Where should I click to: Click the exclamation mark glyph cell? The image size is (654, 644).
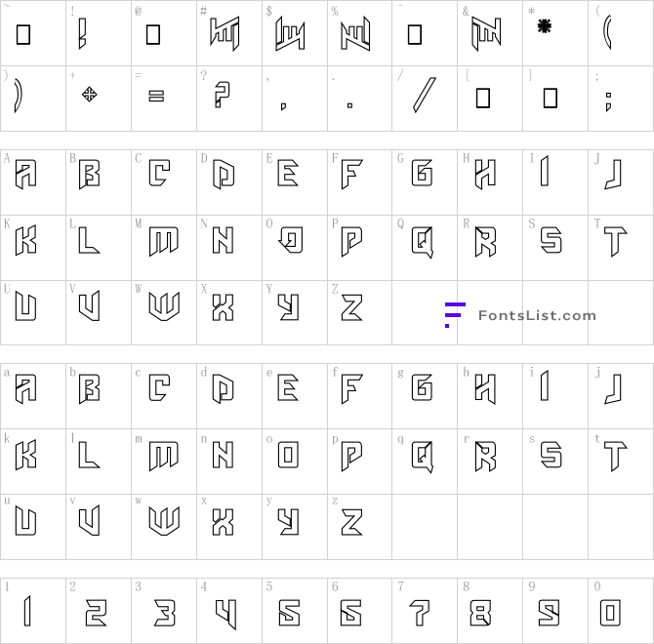[83, 34]
